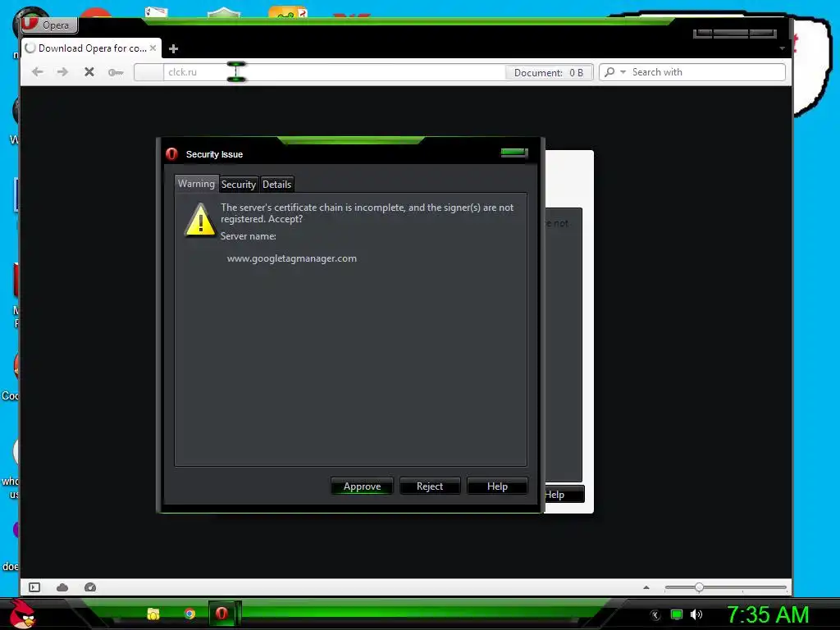Image resolution: width=840 pixels, height=630 pixels.
Task: Launch Chrome from the taskbar
Action: 189,614
